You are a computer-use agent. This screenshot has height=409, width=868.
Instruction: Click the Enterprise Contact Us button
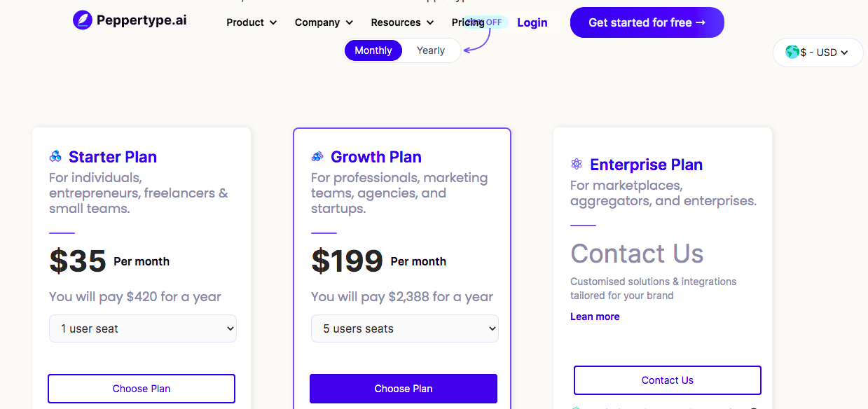668,380
